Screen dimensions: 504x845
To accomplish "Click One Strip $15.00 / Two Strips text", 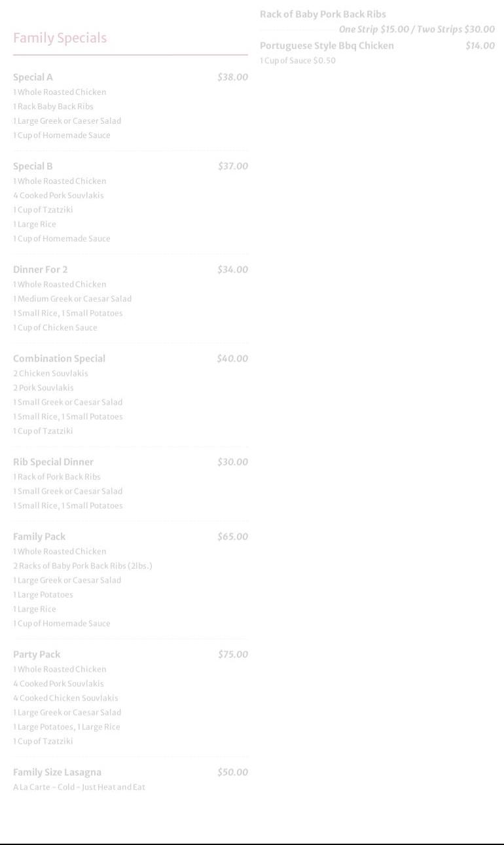I will (416, 29).
